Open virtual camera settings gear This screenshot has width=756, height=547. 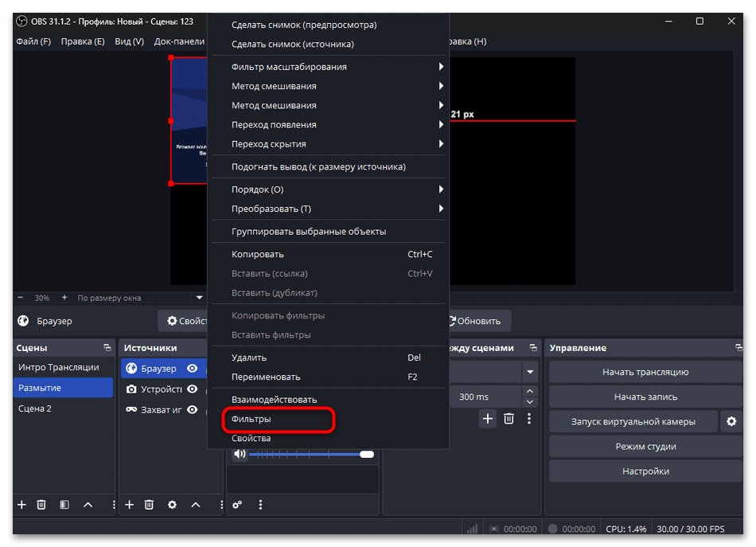point(731,422)
